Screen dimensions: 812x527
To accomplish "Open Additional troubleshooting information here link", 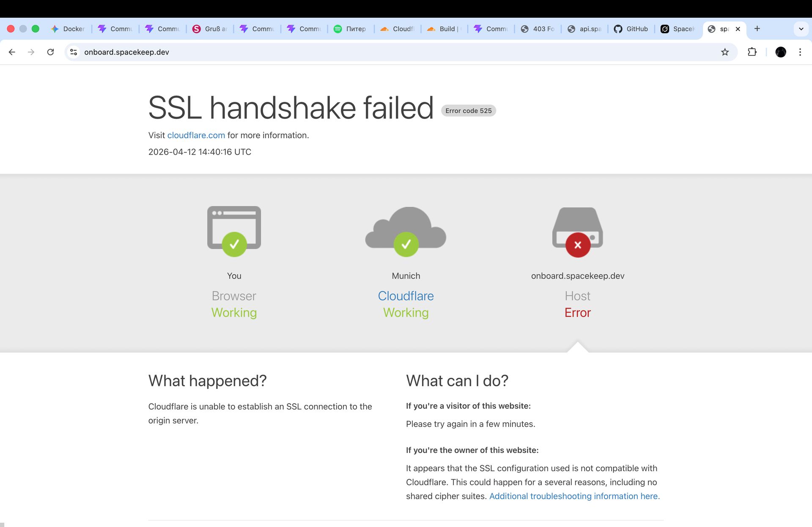I will [573, 496].
